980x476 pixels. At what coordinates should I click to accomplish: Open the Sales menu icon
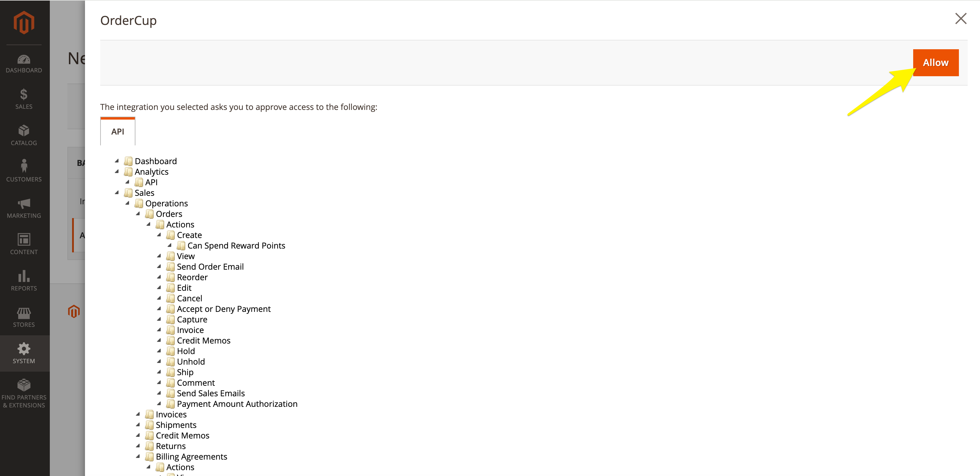[x=23, y=94]
